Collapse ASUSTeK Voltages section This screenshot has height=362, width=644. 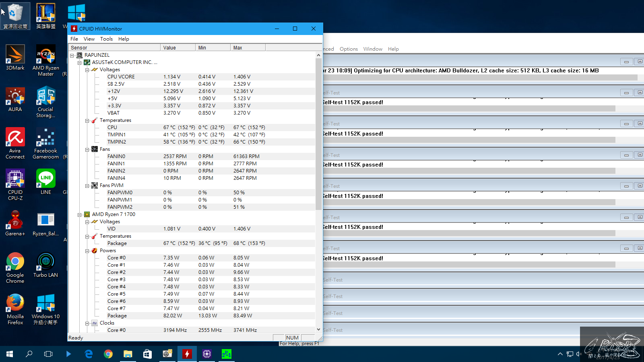pyautogui.click(x=87, y=70)
